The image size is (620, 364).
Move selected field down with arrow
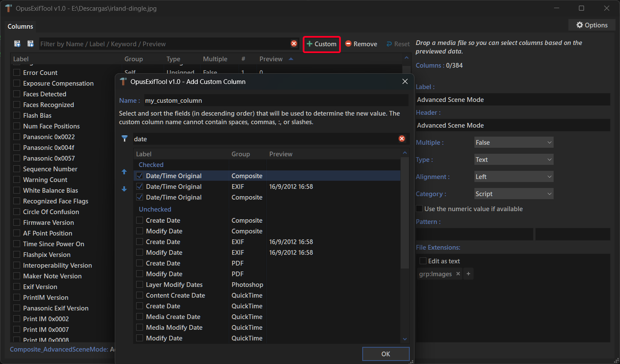(x=124, y=189)
